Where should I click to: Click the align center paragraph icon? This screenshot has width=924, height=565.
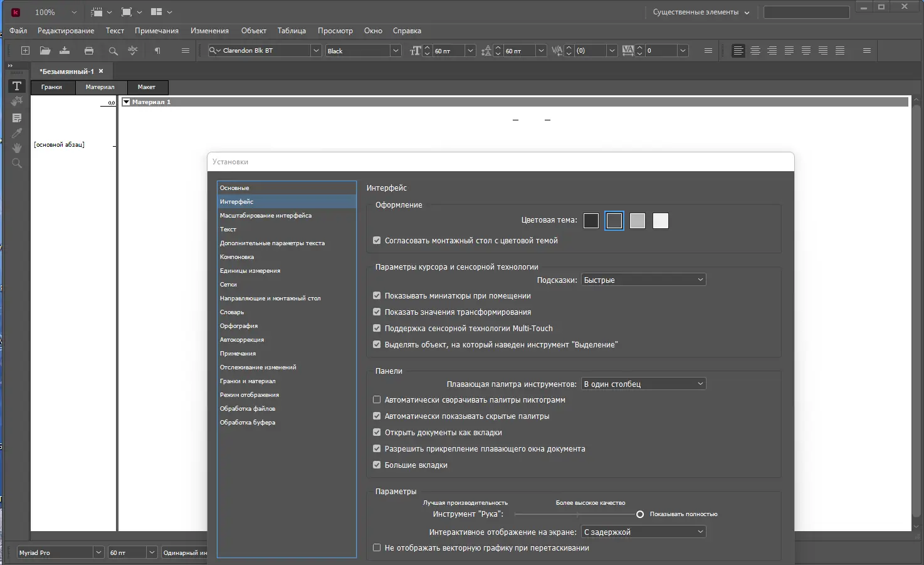click(x=755, y=51)
